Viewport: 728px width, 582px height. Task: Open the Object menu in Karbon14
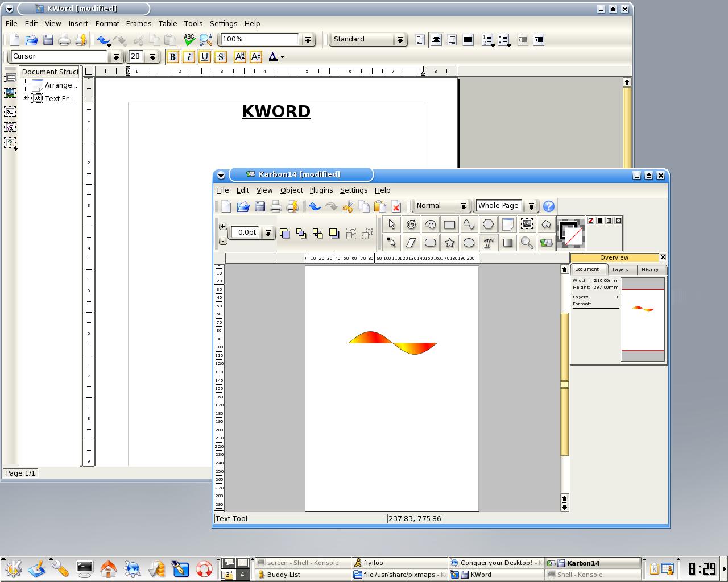tap(291, 190)
